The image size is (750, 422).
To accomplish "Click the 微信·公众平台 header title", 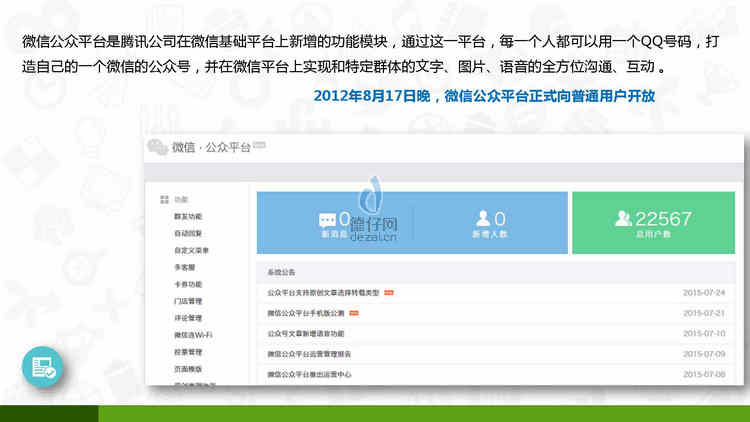I will click(211, 147).
